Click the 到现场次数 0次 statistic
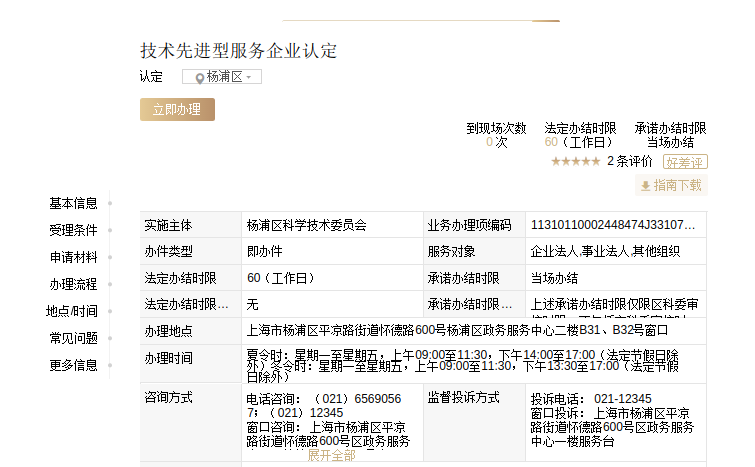Image resolution: width=755 pixels, height=467 pixels. [496, 135]
